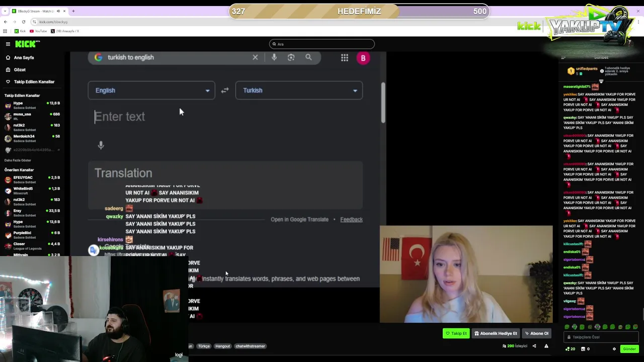Go forward in browser
This screenshot has width=644, height=362.
[x=15, y=22]
